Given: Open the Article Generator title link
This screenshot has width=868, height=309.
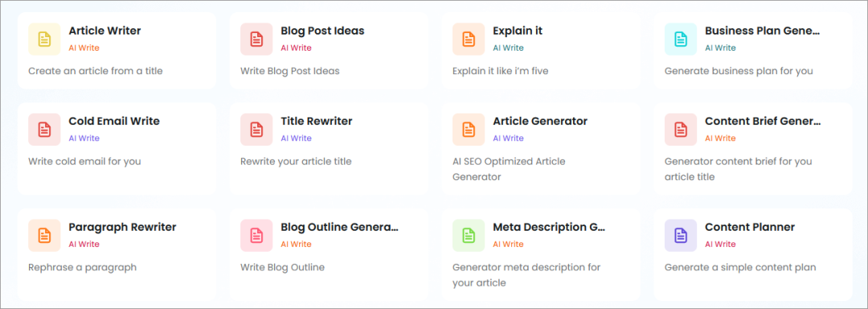Looking at the screenshot, I should point(540,122).
